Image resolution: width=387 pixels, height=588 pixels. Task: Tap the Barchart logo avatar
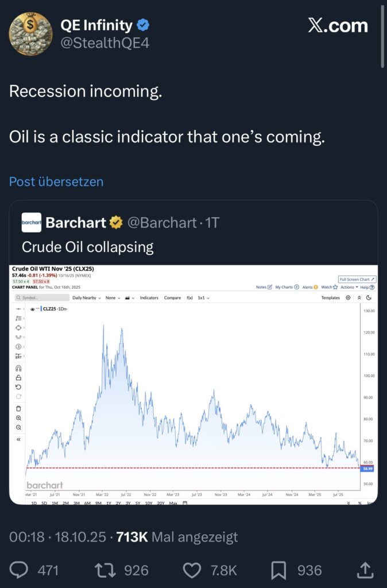(32, 223)
